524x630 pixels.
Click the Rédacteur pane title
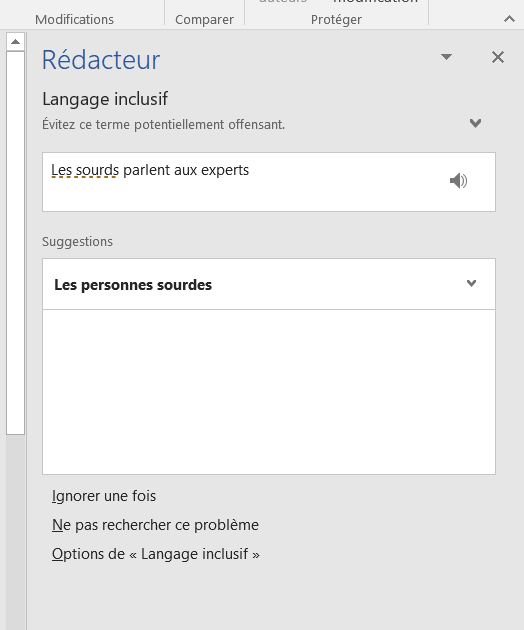[101, 60]
